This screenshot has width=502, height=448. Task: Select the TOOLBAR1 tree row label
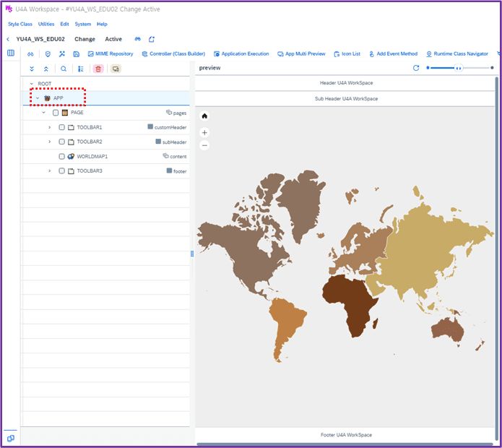[90, 127]
